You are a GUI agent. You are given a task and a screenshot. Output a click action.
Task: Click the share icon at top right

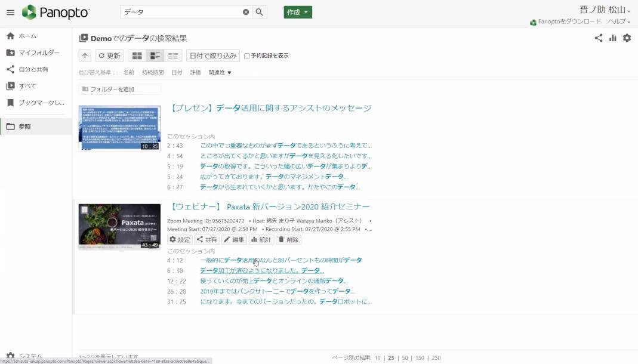(x=598, y=38)
